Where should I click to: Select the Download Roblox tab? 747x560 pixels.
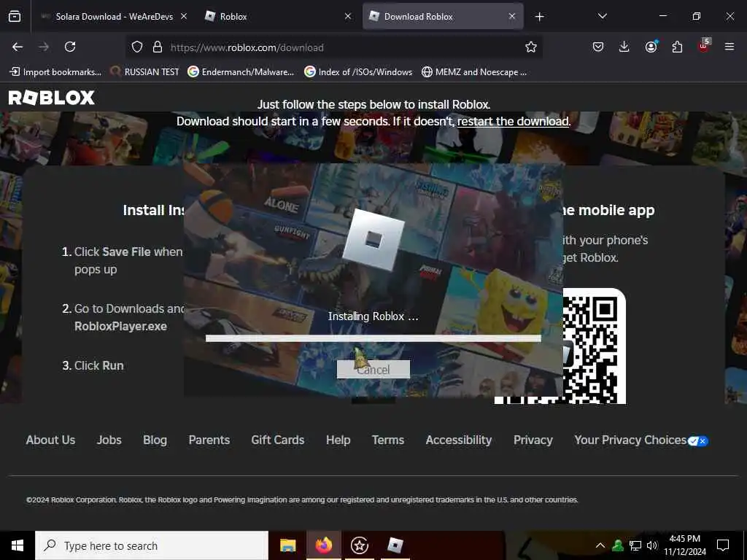tap(443, 16)
